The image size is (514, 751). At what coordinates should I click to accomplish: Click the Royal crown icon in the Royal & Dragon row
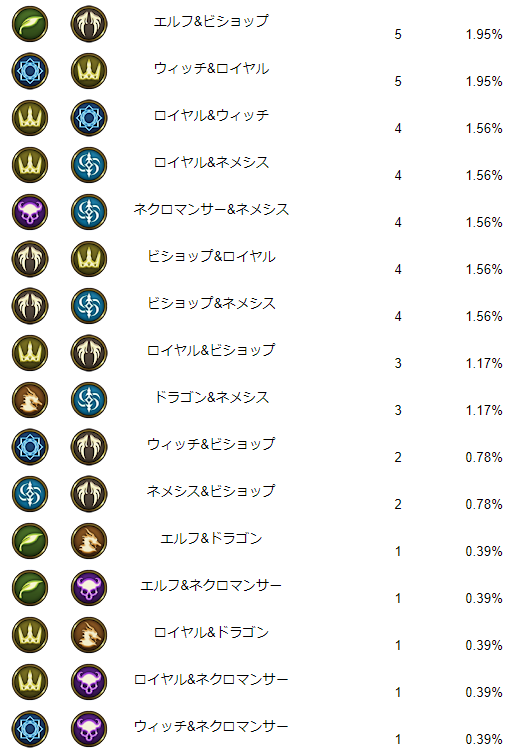click(x=30, y=634)
